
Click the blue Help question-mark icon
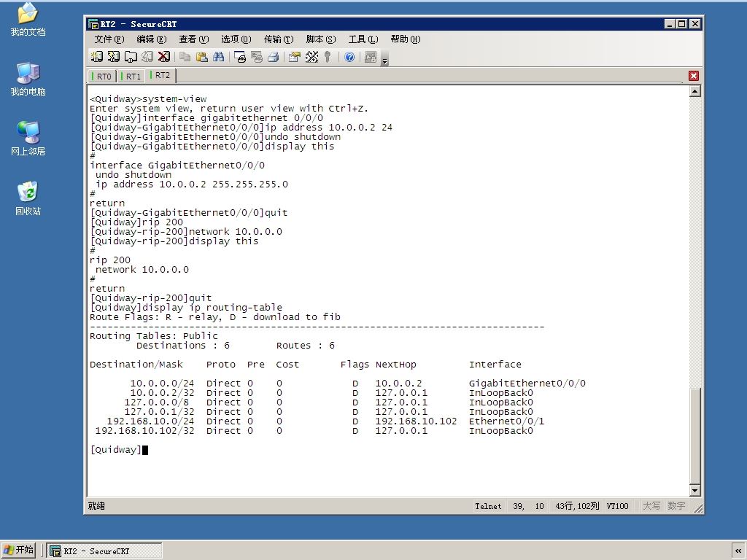pos(349,57)
